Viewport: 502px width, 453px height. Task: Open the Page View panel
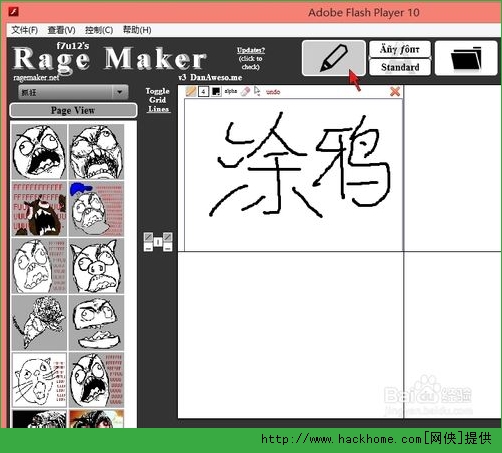(x=73, y=110)
